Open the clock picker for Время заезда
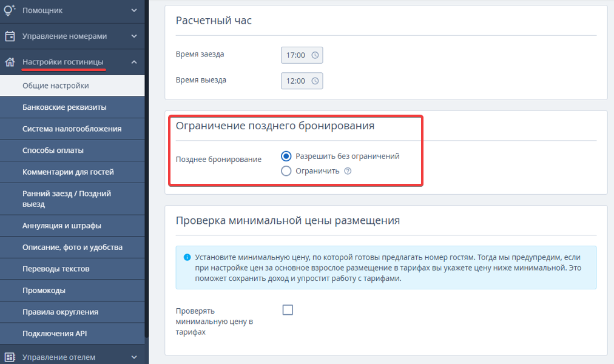This screenshot has width=614, height=364. pyautogui.click(x=315, y=55)
